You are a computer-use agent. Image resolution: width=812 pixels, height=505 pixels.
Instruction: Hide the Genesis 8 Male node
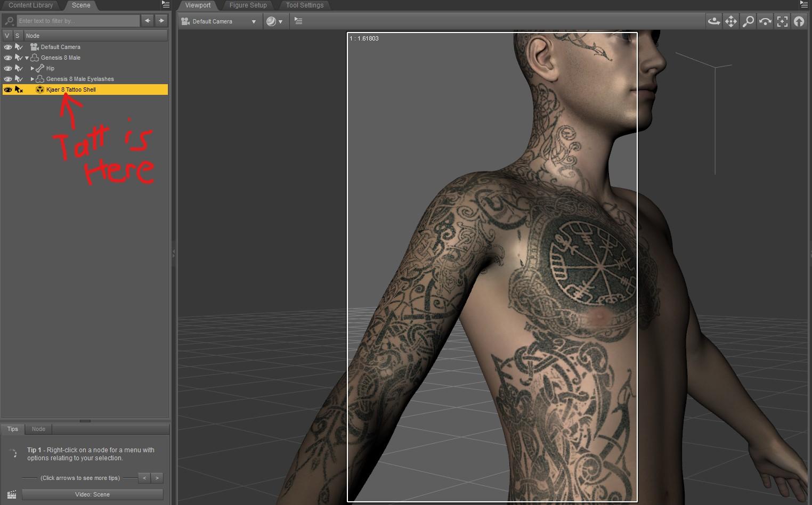[x=7, y=58]
